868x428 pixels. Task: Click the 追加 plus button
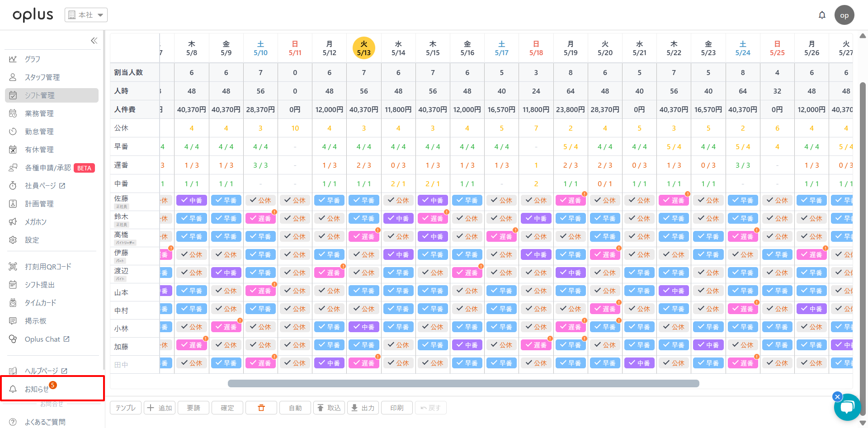pos(160,408)
